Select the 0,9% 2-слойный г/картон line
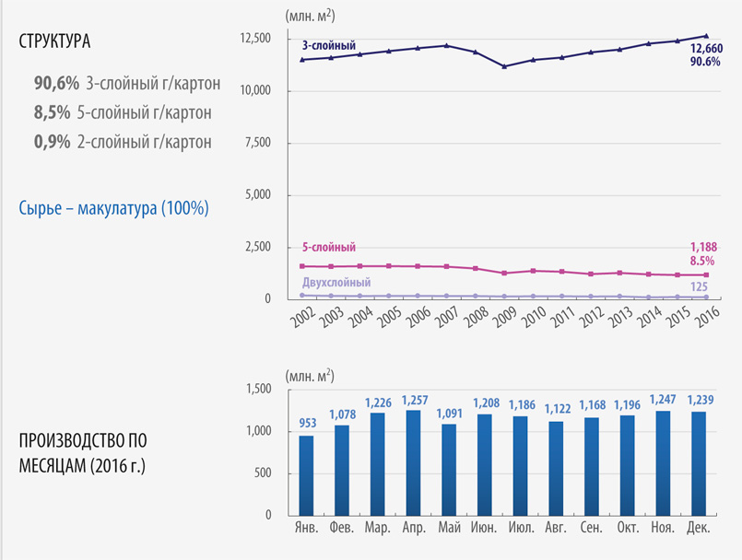 pos(123,142)
